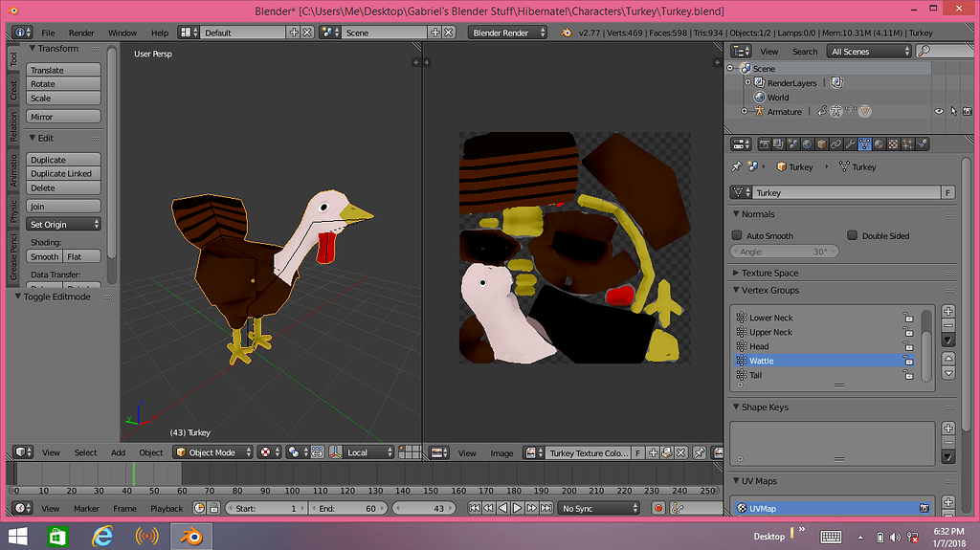Open the Render Layers properties tab

click(778, 144)
